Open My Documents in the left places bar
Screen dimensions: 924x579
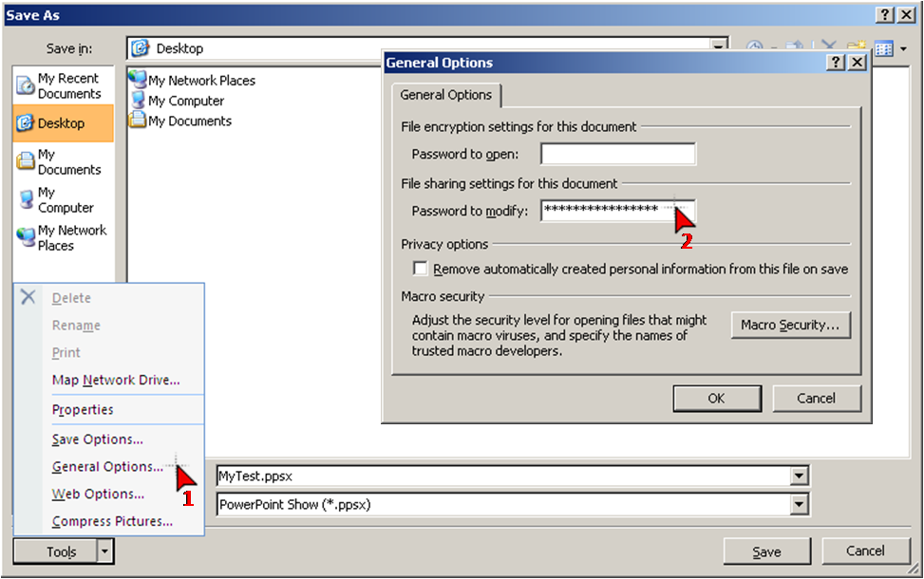point(63,162)
